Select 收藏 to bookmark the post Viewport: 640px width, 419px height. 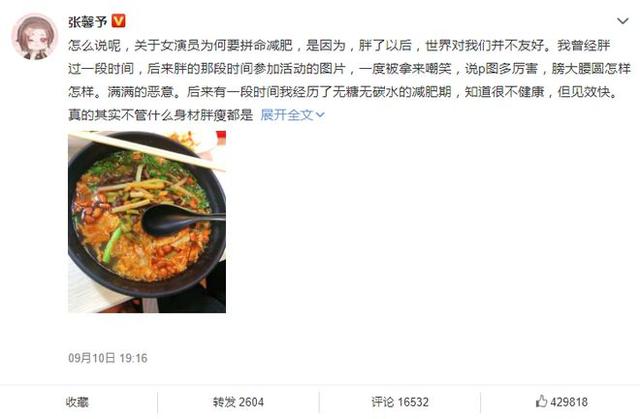pos(77,402)
